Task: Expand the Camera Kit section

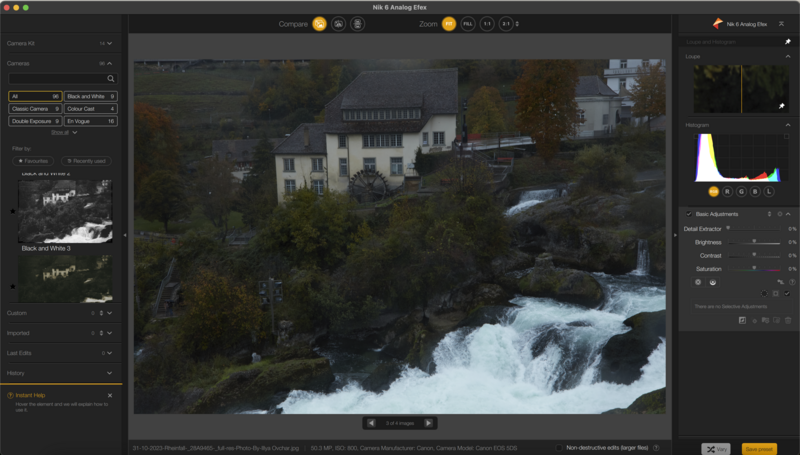Action: click(109, 44)
